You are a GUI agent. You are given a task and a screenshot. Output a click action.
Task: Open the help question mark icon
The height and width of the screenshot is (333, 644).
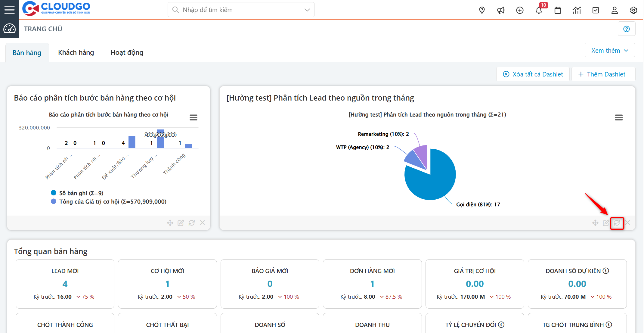pyautogui.click(x=626, y=29)
